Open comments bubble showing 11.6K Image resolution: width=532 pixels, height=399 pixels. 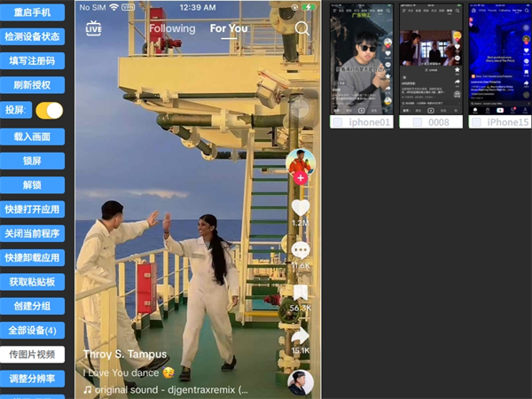pos(301,250)
